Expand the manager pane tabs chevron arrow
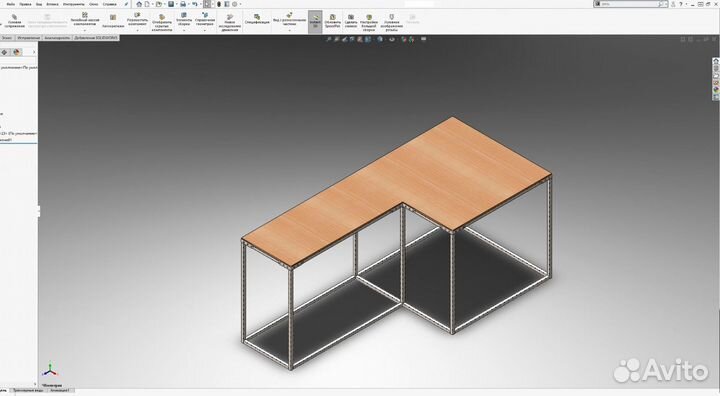The width and height of the screenshot is (720, 396). (34, 52)
